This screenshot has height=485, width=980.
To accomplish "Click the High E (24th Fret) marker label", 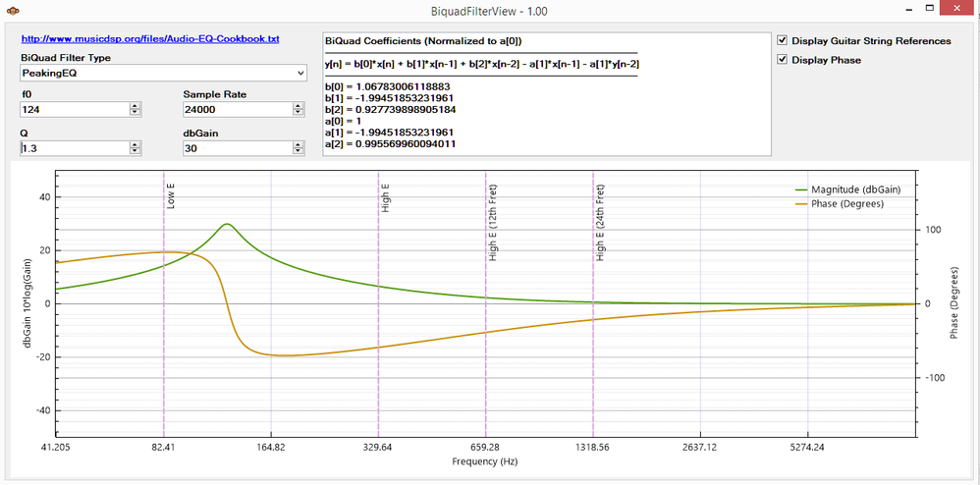I will click(600, 223).
